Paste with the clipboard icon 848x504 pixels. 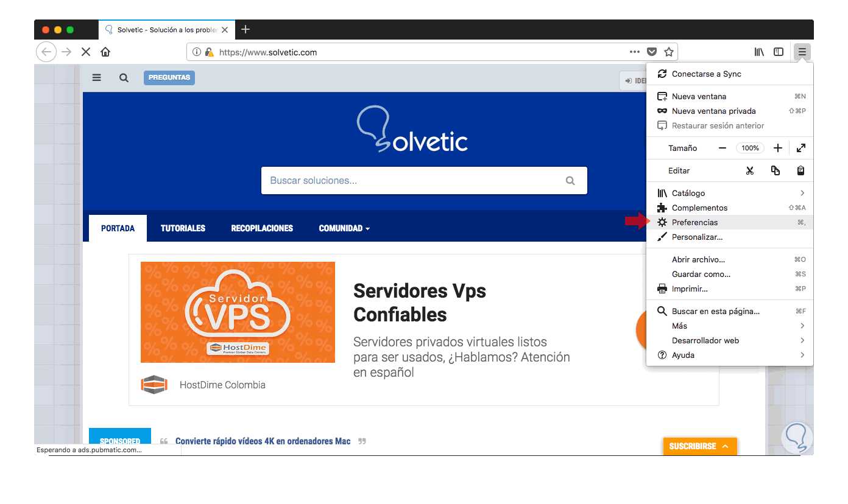[x=800, y=170]
